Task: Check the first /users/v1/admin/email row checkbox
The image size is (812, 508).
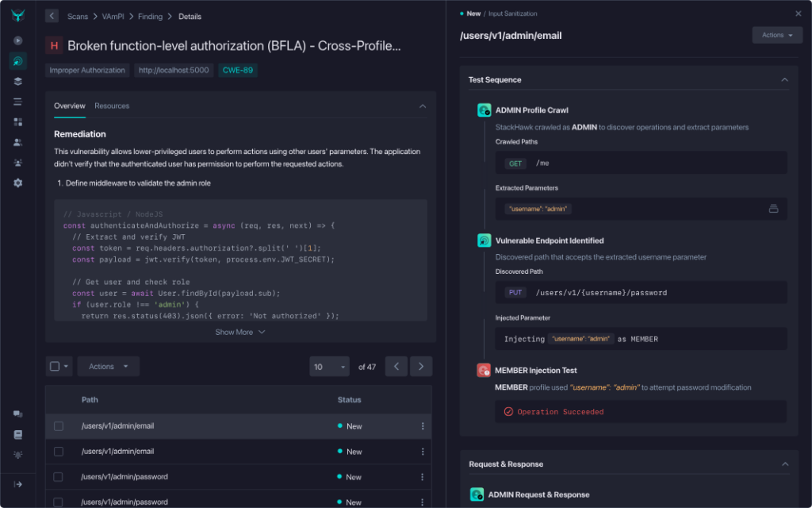Action: (x=58, y=425)
